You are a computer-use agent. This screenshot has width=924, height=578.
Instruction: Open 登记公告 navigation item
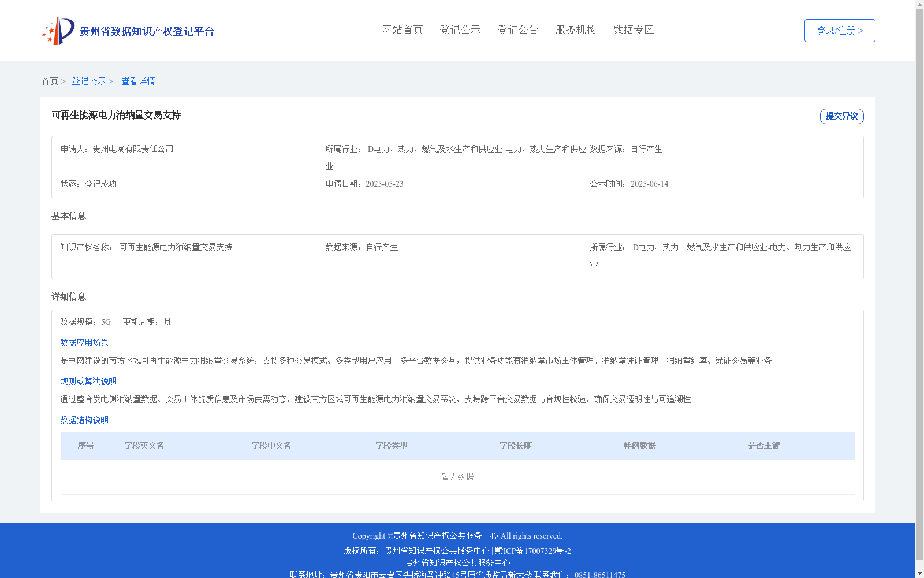click(518, 29)
